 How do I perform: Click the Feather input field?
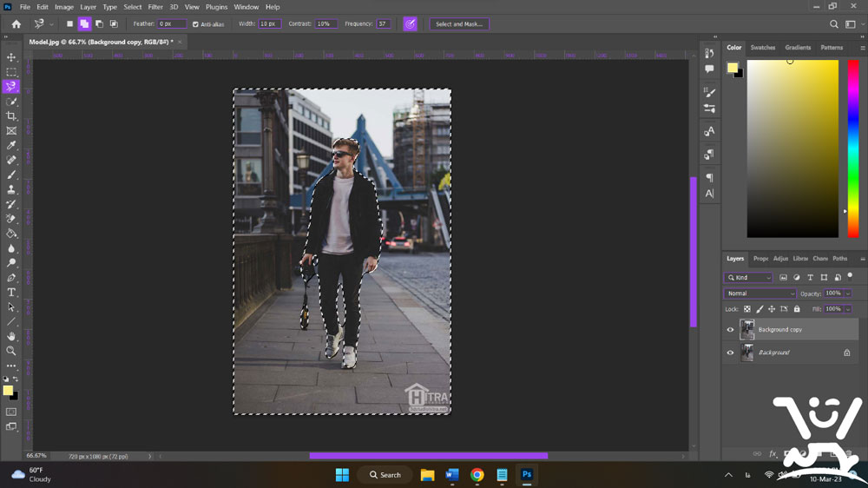point(172,23)
